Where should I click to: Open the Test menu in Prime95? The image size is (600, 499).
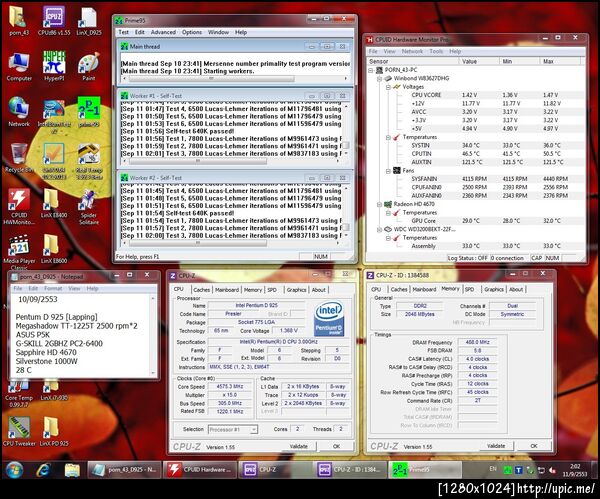tap(123, 33)
